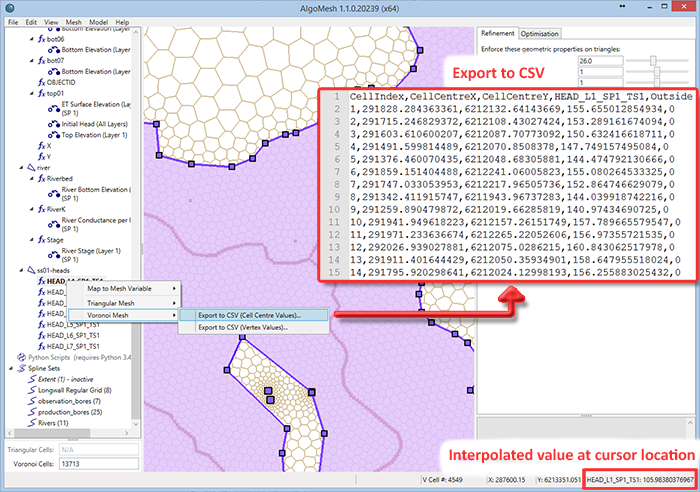Switch to the Optimisation tab
Image resolution: width=700 pixels, height=492 pixels.
[x=539, y=34]
